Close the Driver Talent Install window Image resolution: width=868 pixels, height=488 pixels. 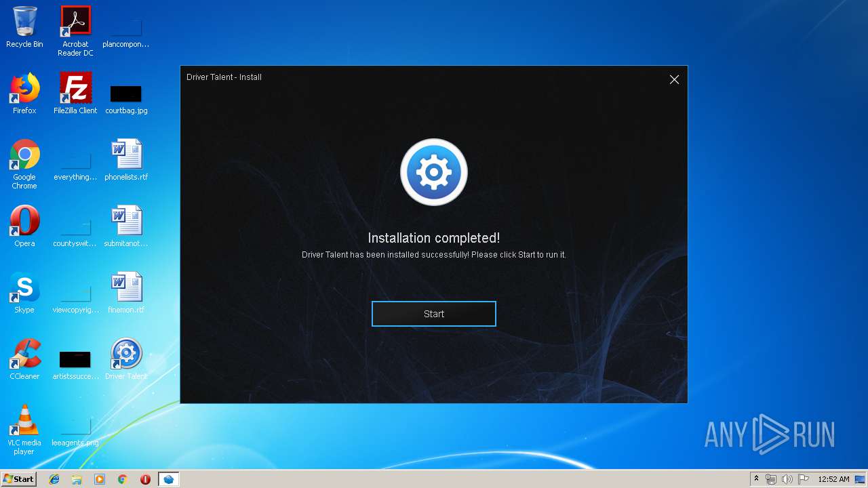click(x=674, y=79)
